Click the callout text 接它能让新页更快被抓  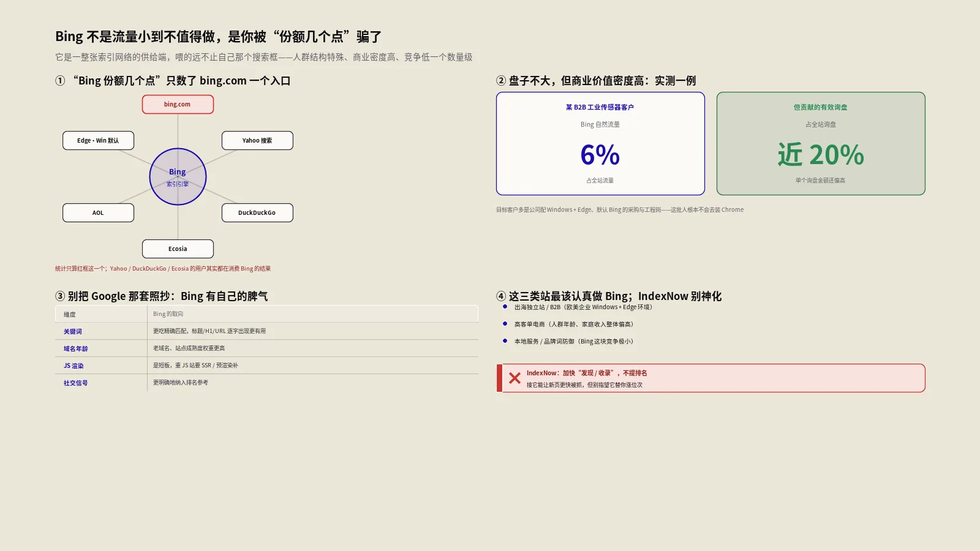[585, 385]
